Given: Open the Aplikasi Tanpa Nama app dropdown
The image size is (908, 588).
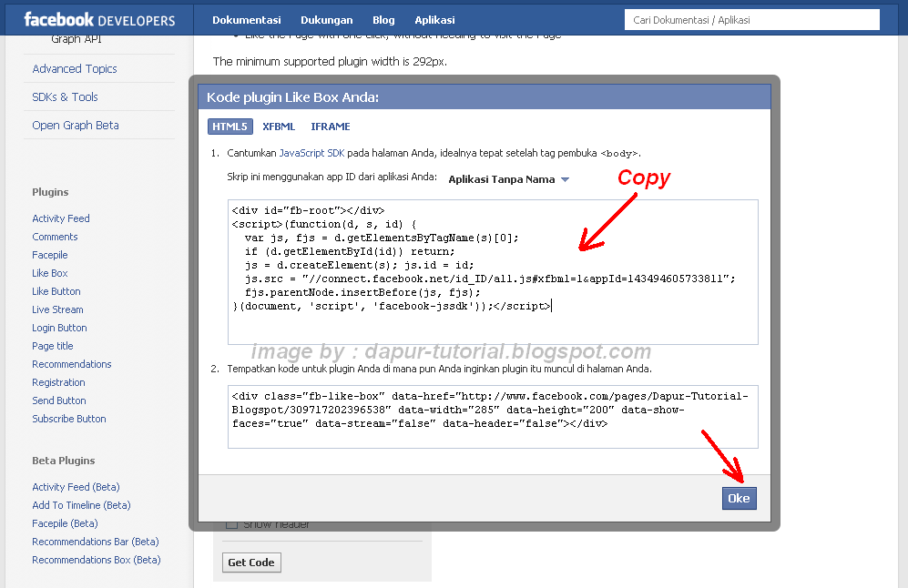Looking at the screenshot, I should click(508, 179).
